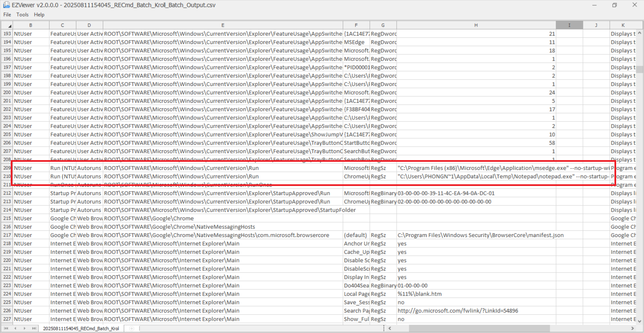The height and width of the screenshot is (333, 644).
Task: Click the EZViewer app icon in title bar
Action: 6,5
